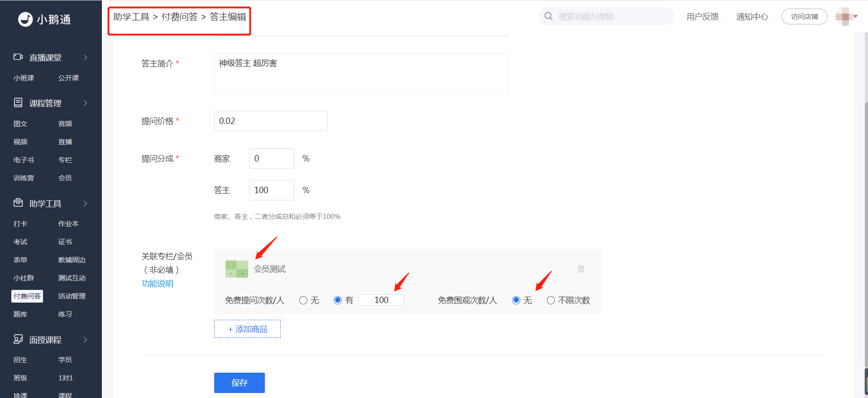Open 练习 in the sidebar
The height and width of the screenshot is (398, 868).
[x=65, y=314]
